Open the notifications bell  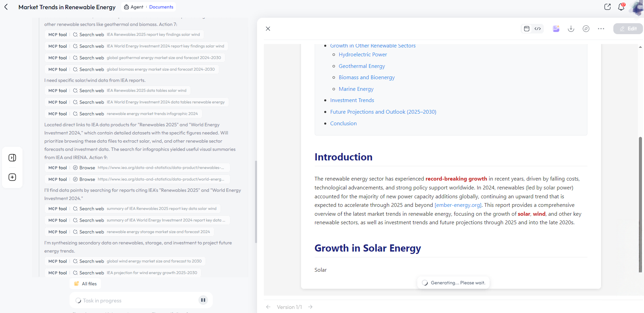[x=621, y=7]
